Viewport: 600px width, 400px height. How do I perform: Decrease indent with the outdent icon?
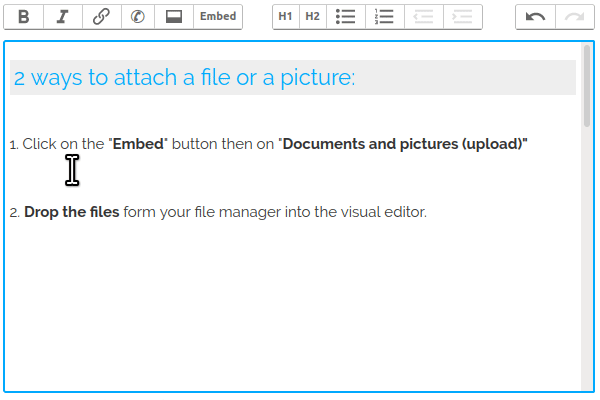[x=423, y=17]
